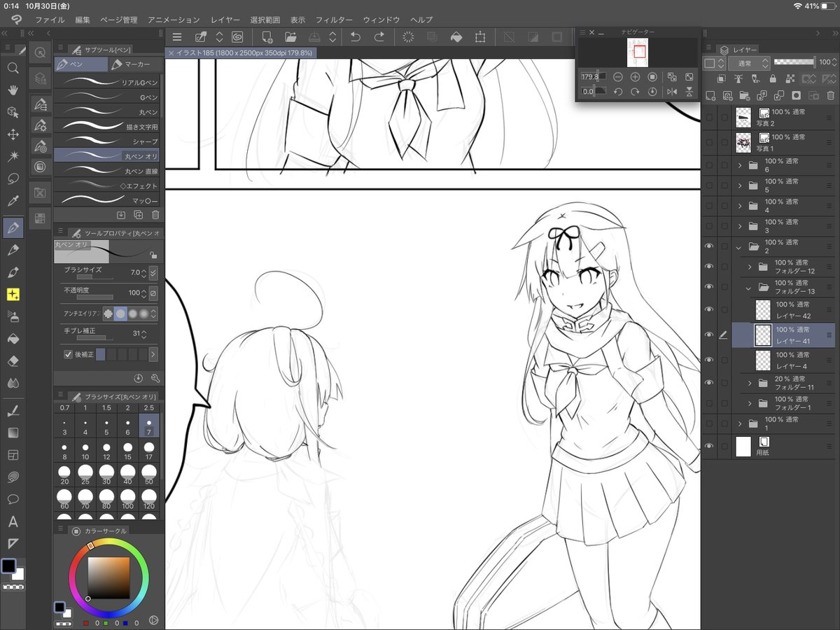Hide the 用紙 paper layer
The height and width of the screenshot is (630, 840).
tap(708, 446)
